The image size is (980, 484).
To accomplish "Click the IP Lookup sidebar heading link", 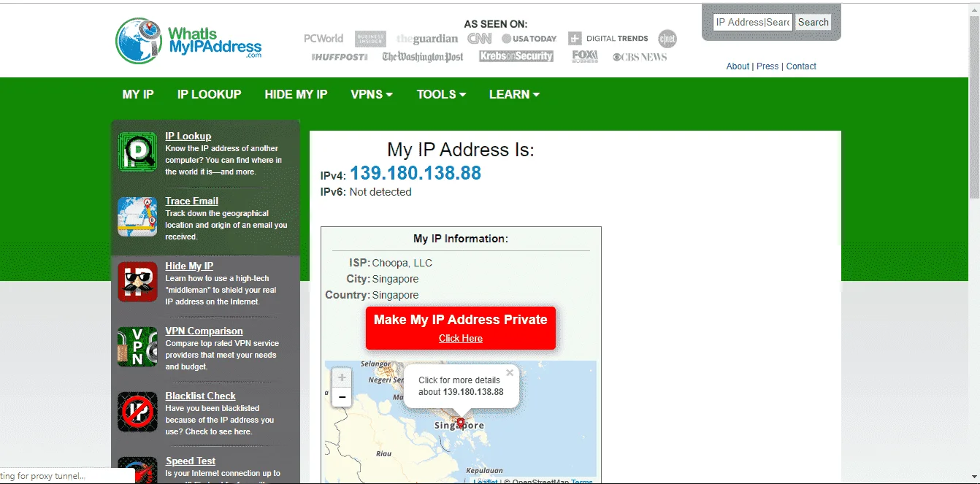I will pyautogui.click(x=188, y=136).
